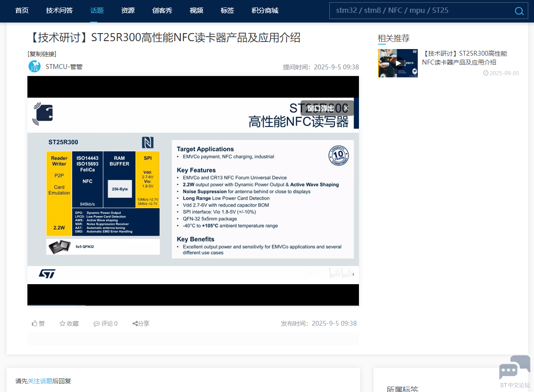Open the 标签 navigation item
Viewport: 534px width, 392px height.
[227, 11]
